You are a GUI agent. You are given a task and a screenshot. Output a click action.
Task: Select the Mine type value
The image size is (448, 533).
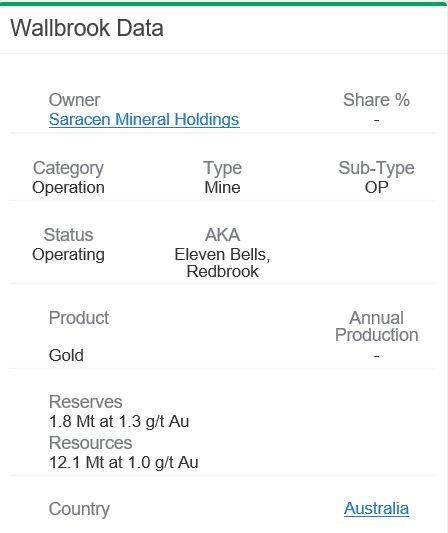[223, 187]
